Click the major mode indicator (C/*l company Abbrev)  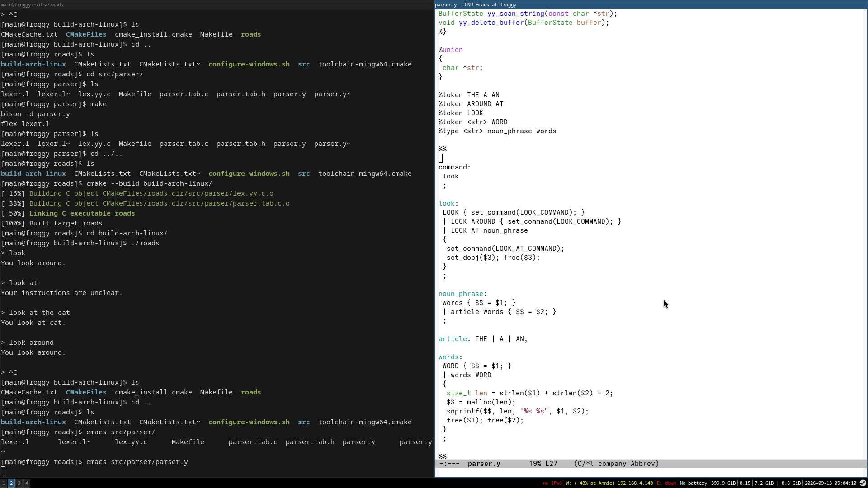pos(616,464)
